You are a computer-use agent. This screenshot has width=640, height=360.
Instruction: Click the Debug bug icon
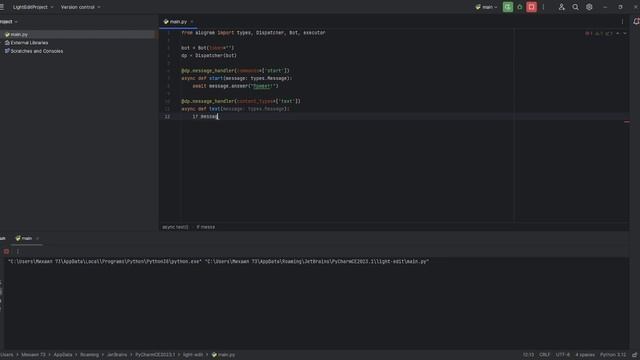520,7
